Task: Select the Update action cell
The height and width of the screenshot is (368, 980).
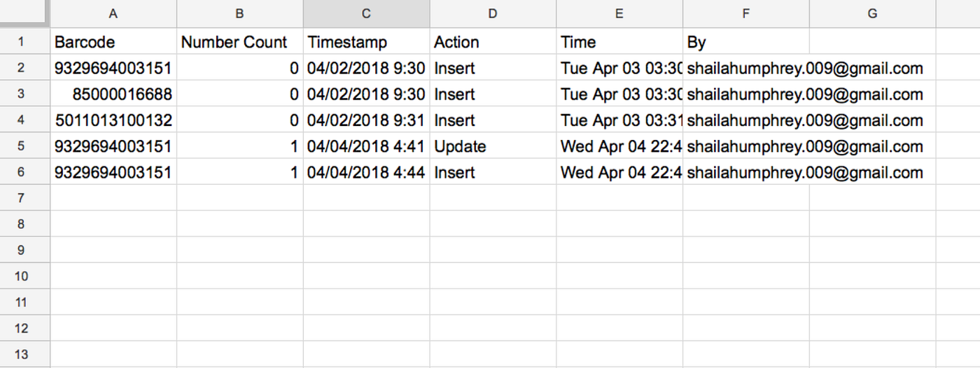Action: (493, 146)
